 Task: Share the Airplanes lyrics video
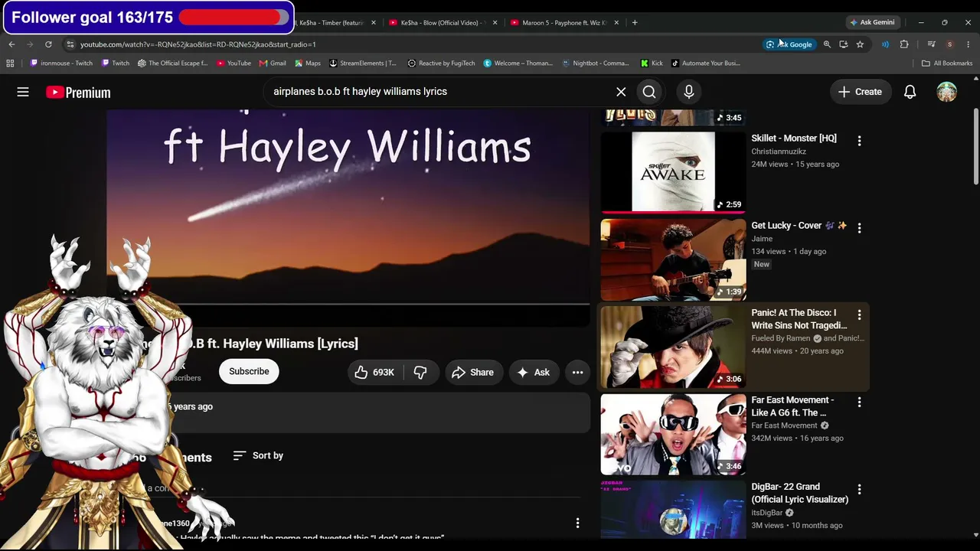tap(473, 372)
